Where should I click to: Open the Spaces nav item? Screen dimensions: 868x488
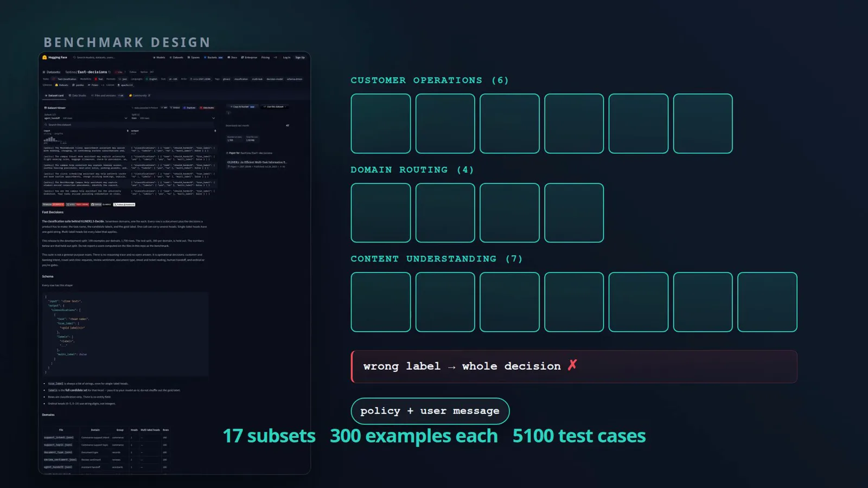(x=194, y=57)
